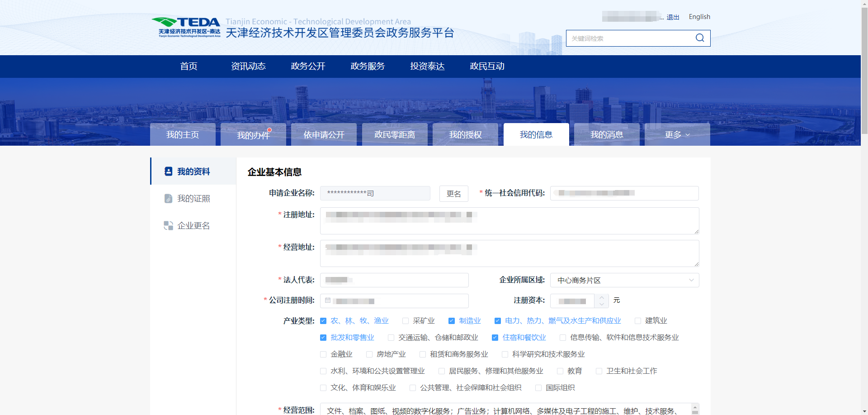The width and height of the screenshot is (868, 415).
Task: Check 水利、环境和公共设置管理业 checkbox
Action: click(x=323, y=371)
